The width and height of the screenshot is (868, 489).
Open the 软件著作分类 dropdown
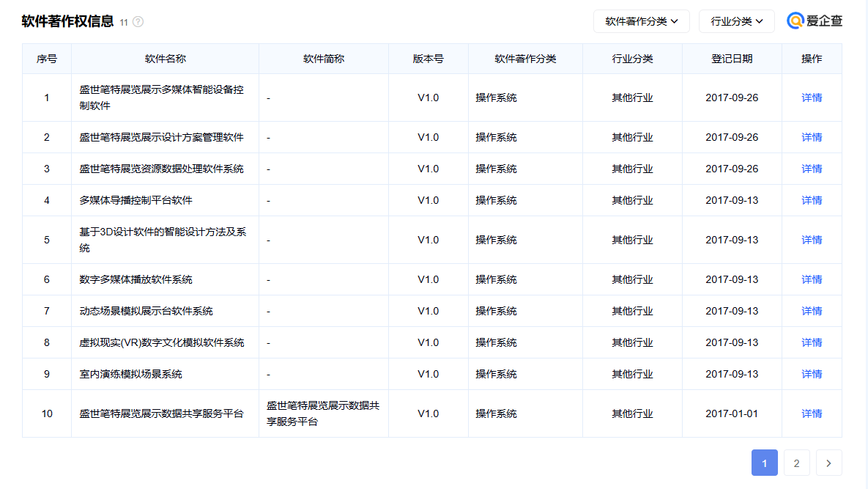click(x=642, y=21)
